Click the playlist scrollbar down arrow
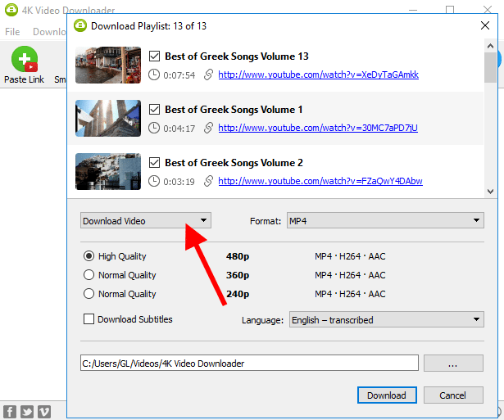This screenshot has width=504, height=420. coord(490,192)
